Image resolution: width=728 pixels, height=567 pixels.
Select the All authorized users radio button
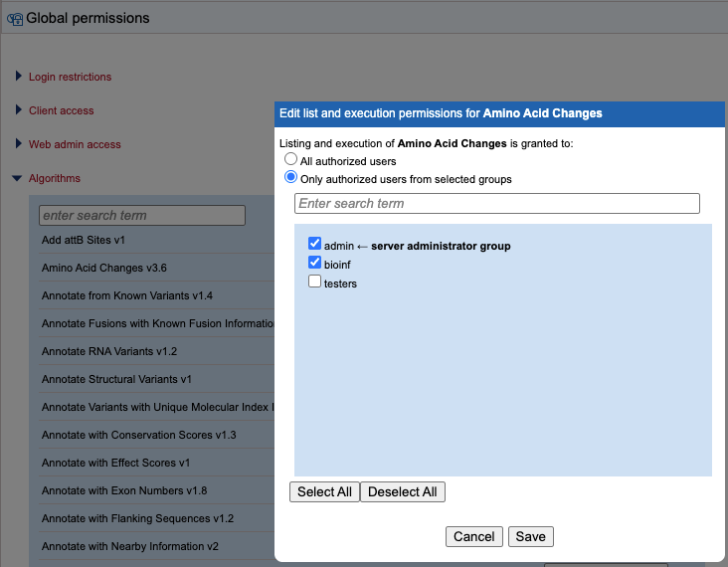[290, 159]
